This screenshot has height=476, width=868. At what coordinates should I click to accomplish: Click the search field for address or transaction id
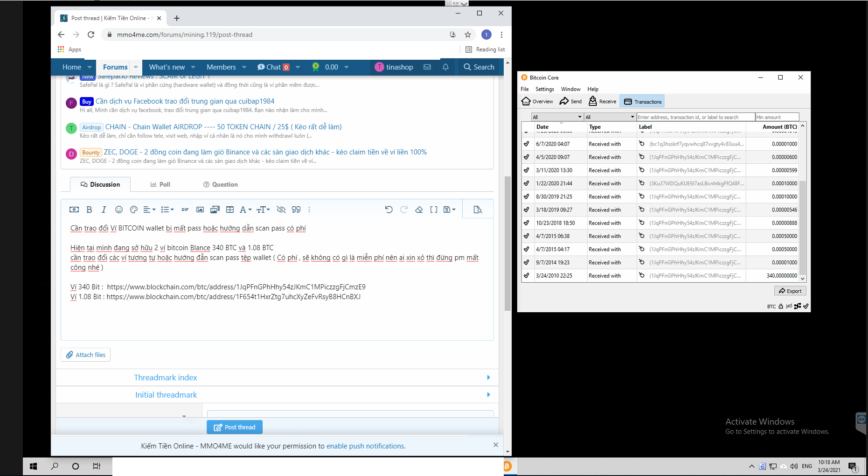click(x=695, y=117)
